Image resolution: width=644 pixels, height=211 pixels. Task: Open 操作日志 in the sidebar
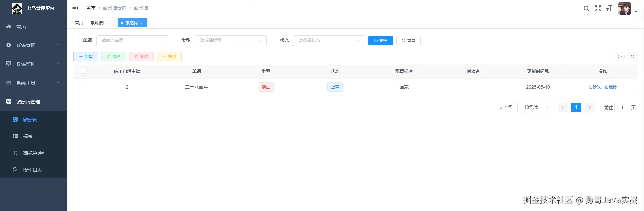(x=33, y=170)
